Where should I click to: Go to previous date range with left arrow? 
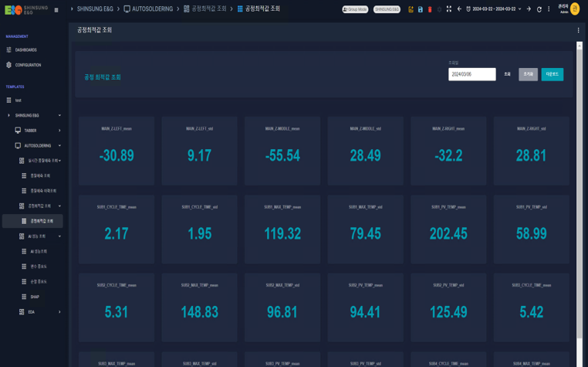(459, 9)
